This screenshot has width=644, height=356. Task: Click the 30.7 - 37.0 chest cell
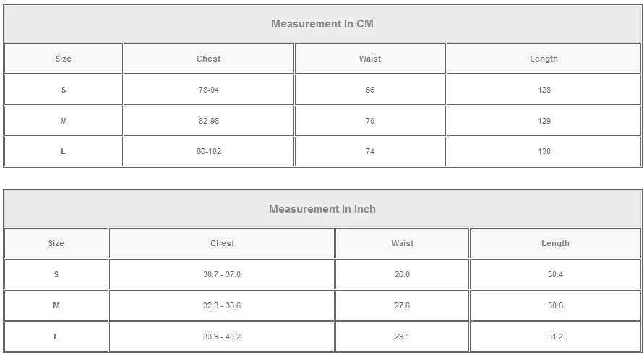[222, 275]
